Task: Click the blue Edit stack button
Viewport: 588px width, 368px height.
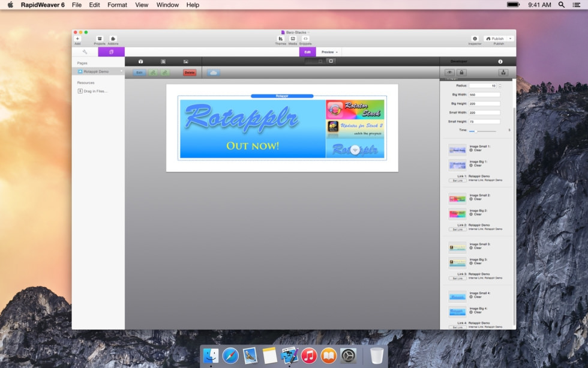Action: (139, 73)
